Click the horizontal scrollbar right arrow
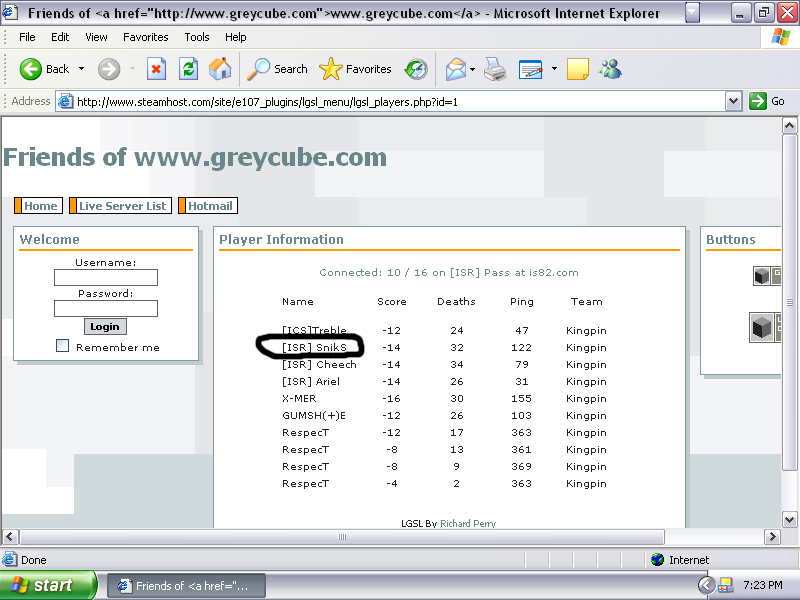This screenshot has width=800, height=600. [772, 537]
